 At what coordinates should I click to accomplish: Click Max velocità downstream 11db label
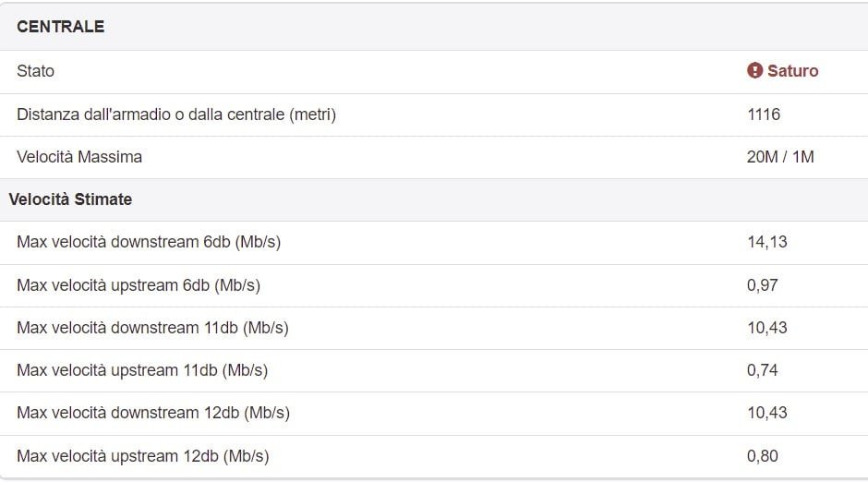pyautogui.click(x=152, y=328)
